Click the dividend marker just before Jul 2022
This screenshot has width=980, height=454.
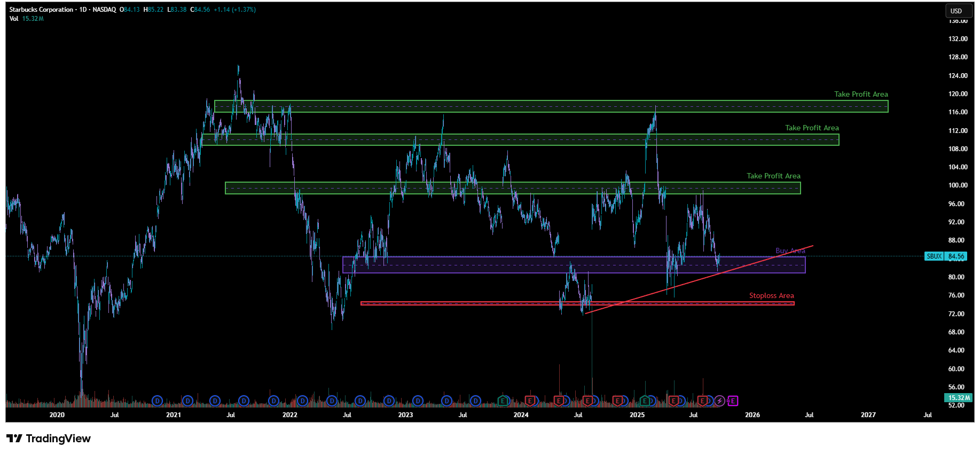click(332, 401)
